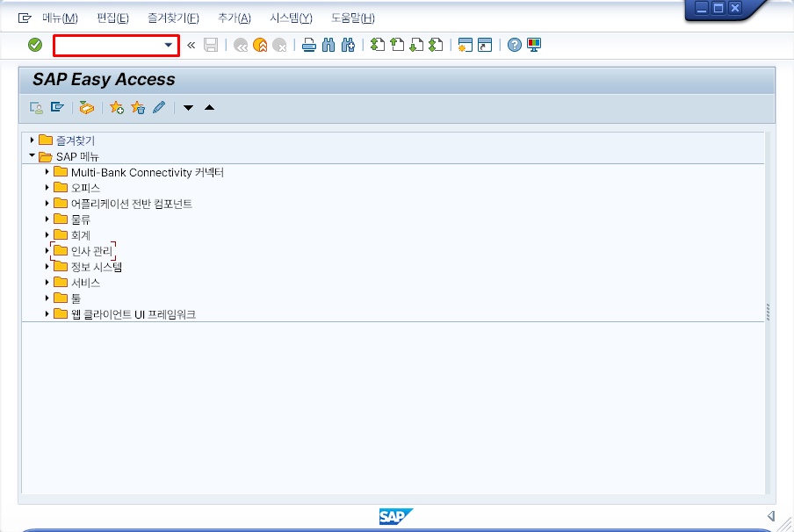Move favorite down with black down arrow
The image size is (794, 532).
(x=188, y=108)
